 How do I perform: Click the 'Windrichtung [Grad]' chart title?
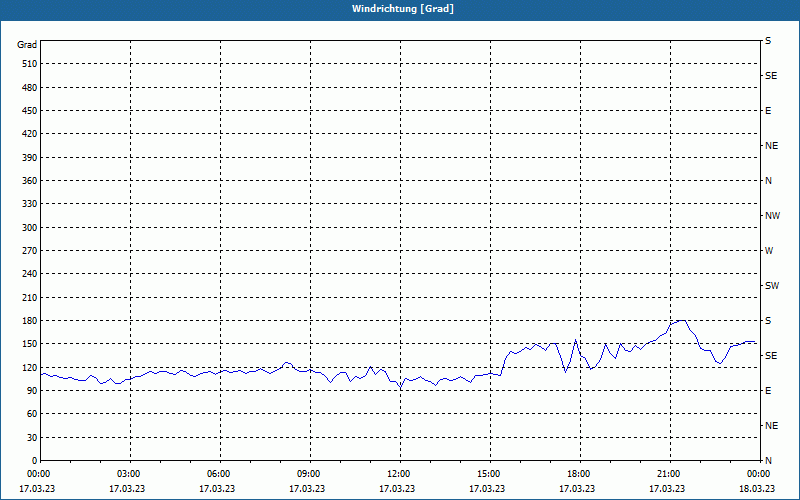click(x=403, y=9)
